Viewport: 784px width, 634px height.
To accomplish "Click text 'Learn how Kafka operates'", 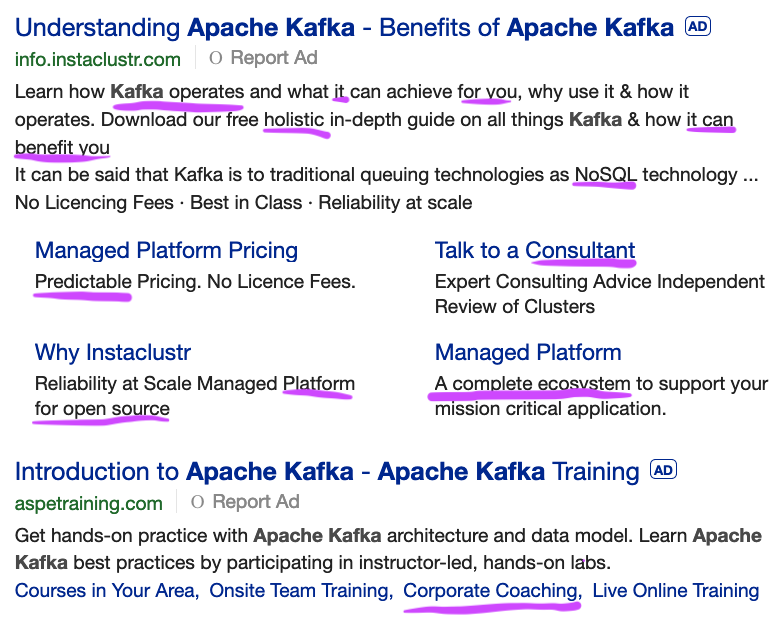I will point(130,92).
